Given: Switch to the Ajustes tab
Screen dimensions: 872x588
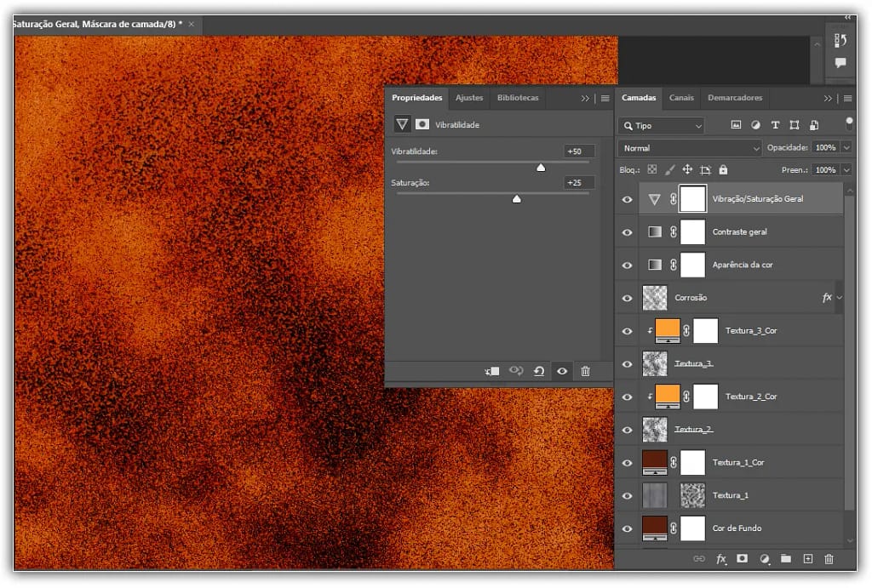Looking at the screenshot, I should (469, 97).
